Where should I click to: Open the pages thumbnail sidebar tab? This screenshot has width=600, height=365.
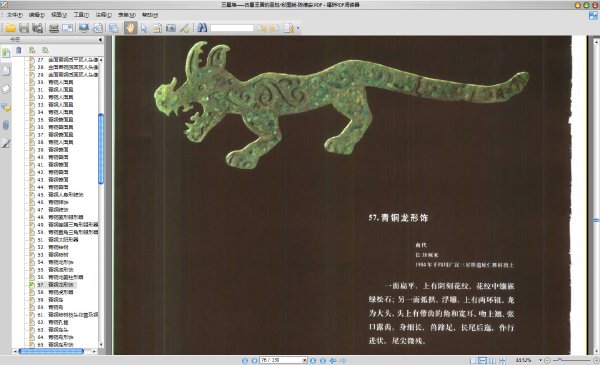[6, 71]
